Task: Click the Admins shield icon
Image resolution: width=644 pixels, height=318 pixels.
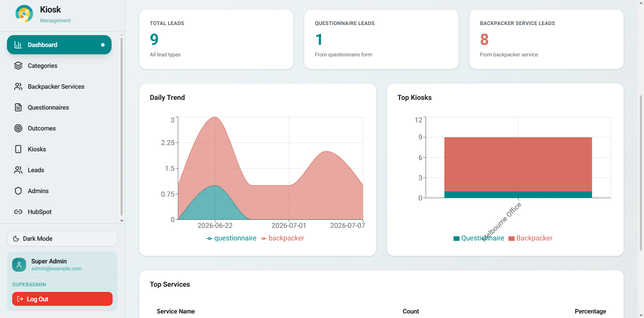Action: 18,191
